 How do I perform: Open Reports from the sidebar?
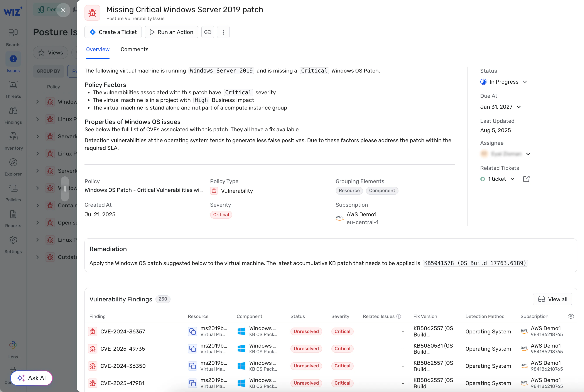13,219
